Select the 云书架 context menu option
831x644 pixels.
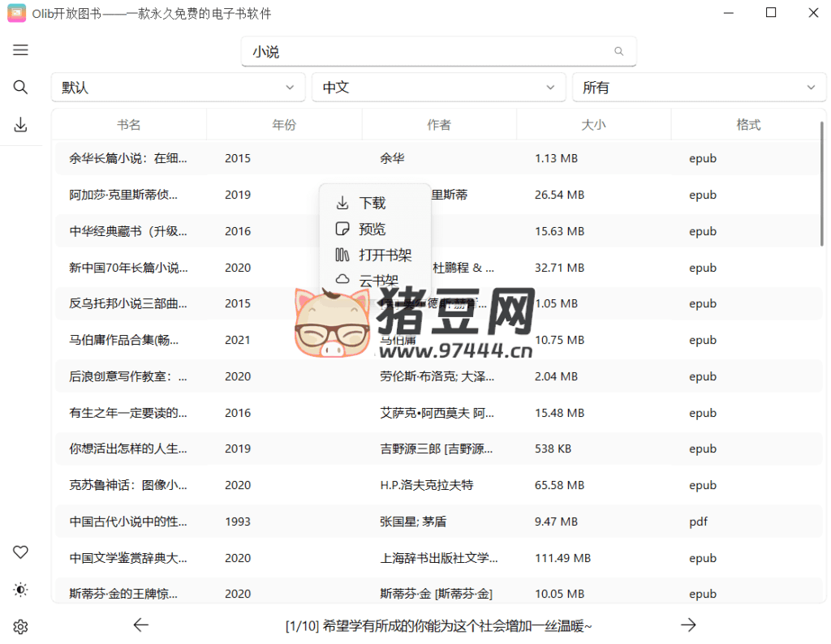click(373, 280)
